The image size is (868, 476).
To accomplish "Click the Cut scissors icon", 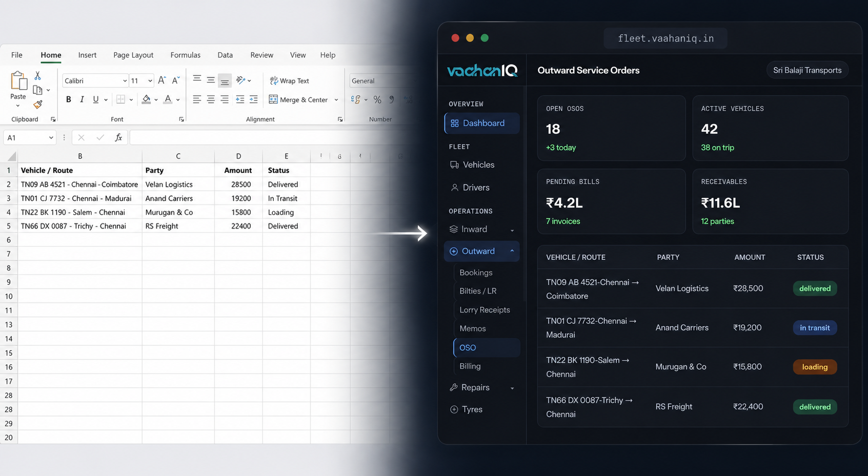I will 37,76.
